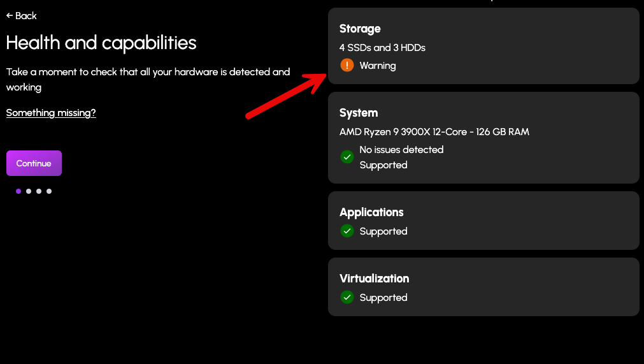Click the AMD Ryzen 9 3900X description

tap(434, 132)
